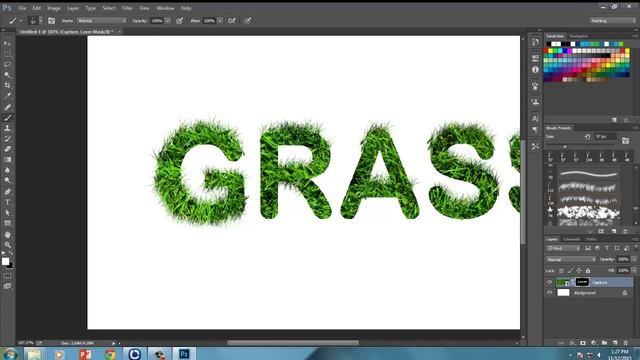
Task: Select the Pen tool
Action: pyautogui.click(x=7, y=192)
